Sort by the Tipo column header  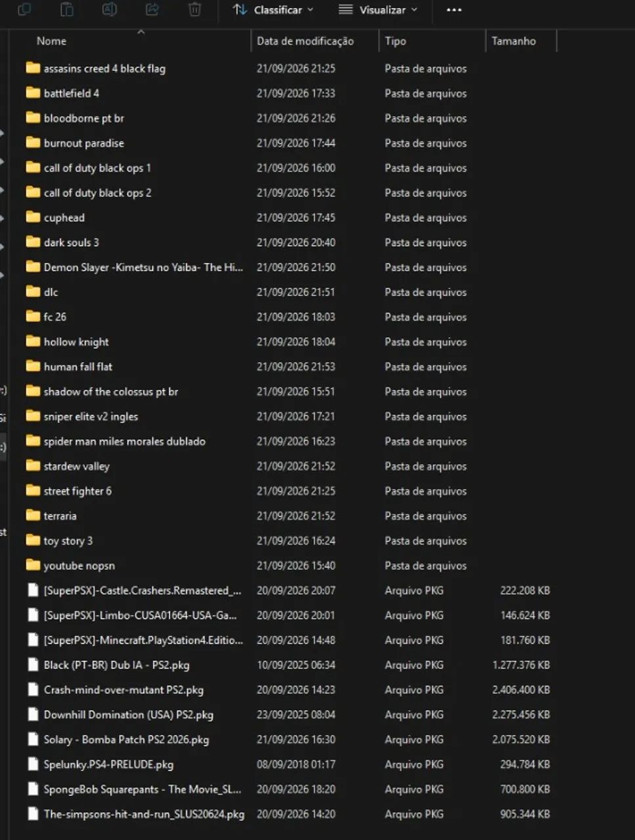[x=395, y=41]
